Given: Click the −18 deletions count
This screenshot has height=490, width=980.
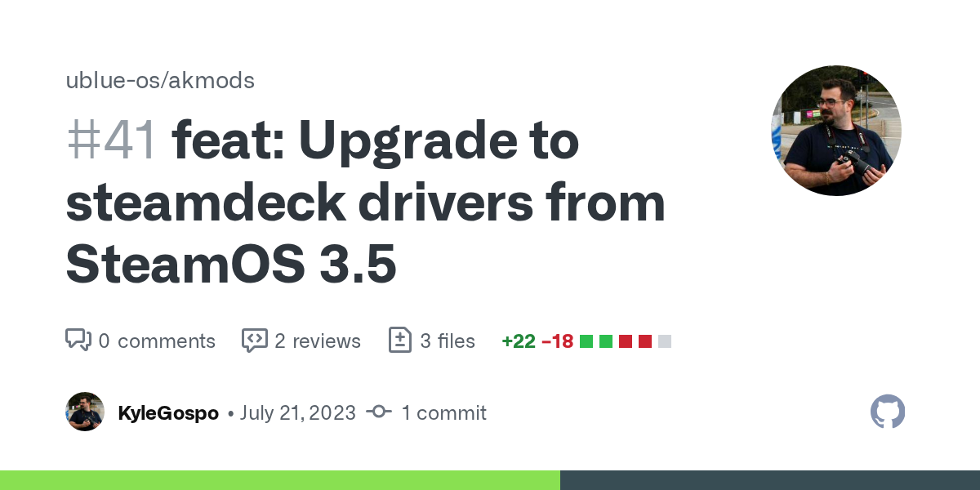Looking at the screenshot, I should tap(557, 341).
